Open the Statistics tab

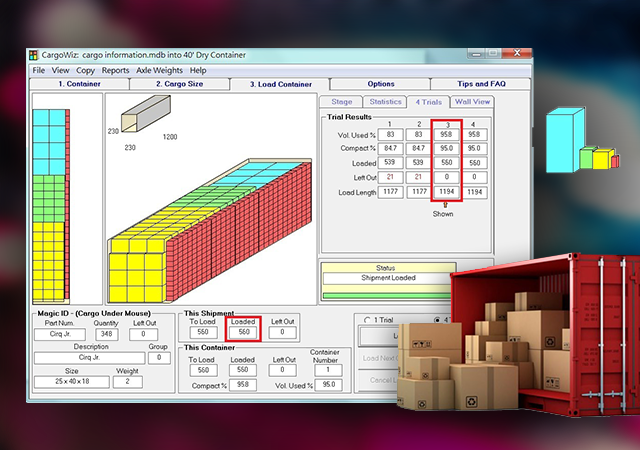click(385, 102)
